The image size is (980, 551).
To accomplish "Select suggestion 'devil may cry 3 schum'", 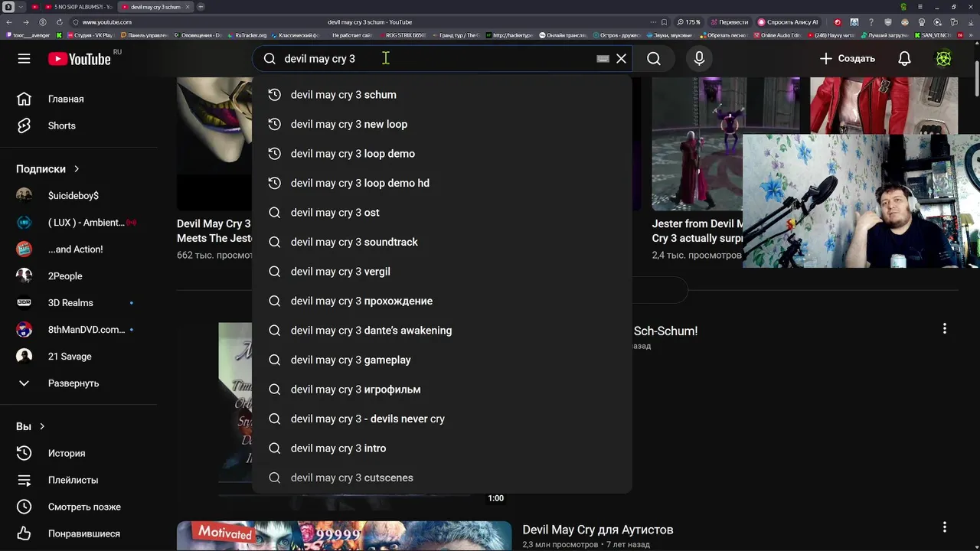I will [442, 95].
